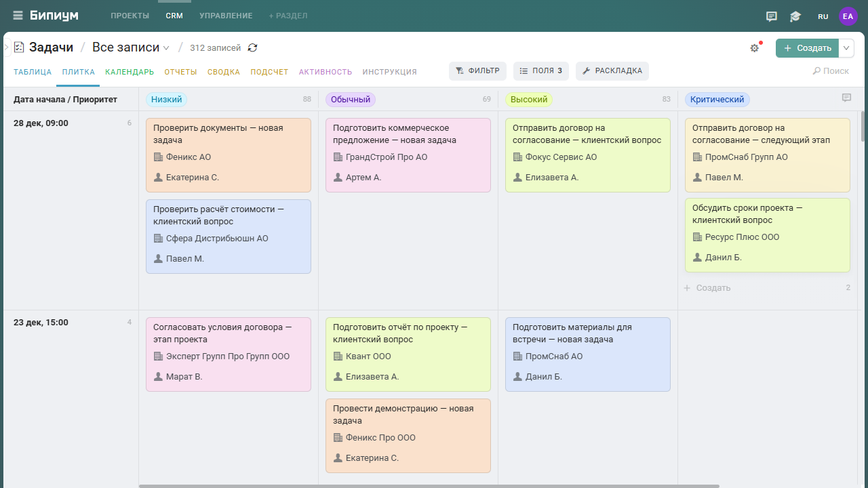This screenshot has width=868, height=488.
Task: Go to the Отчеты tab
Action: [180, 72]
